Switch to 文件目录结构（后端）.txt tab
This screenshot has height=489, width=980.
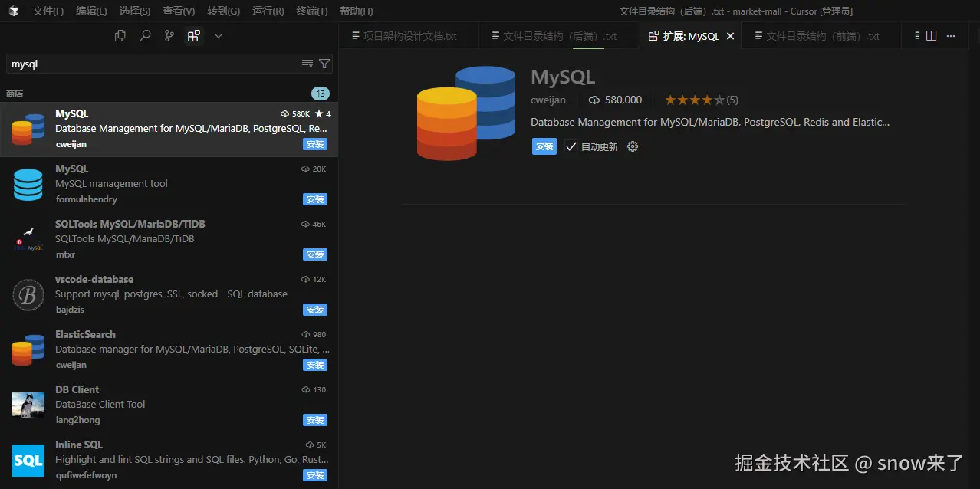(557, 36)
